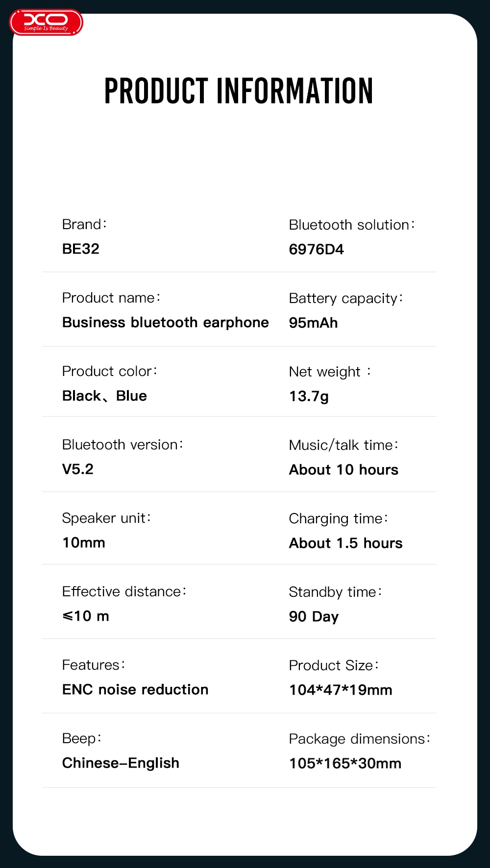Click the Black, Blue product color text
Viewport: 490px width, 868px height.
pyautogui.click(x=104, y=396)
